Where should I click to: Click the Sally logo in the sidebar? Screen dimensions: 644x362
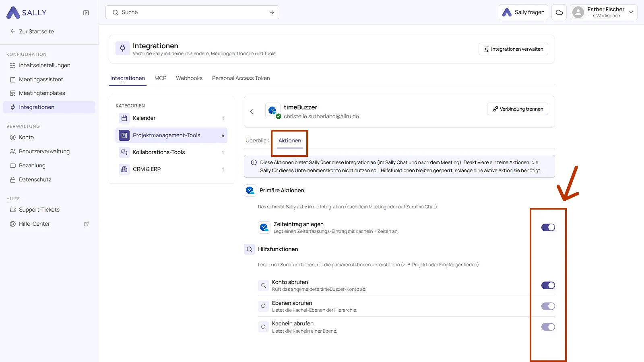(27, 12)
